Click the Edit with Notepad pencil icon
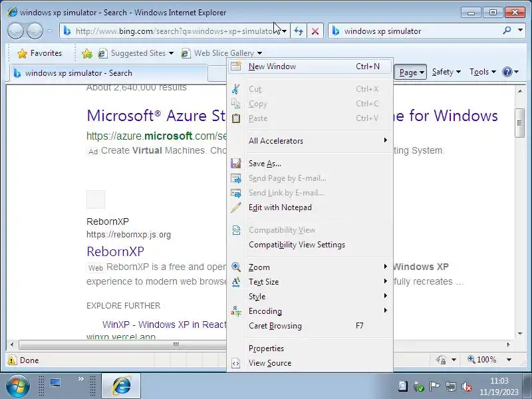The width and height of the screenshot is (532, 399). click(x=236, y=207)
